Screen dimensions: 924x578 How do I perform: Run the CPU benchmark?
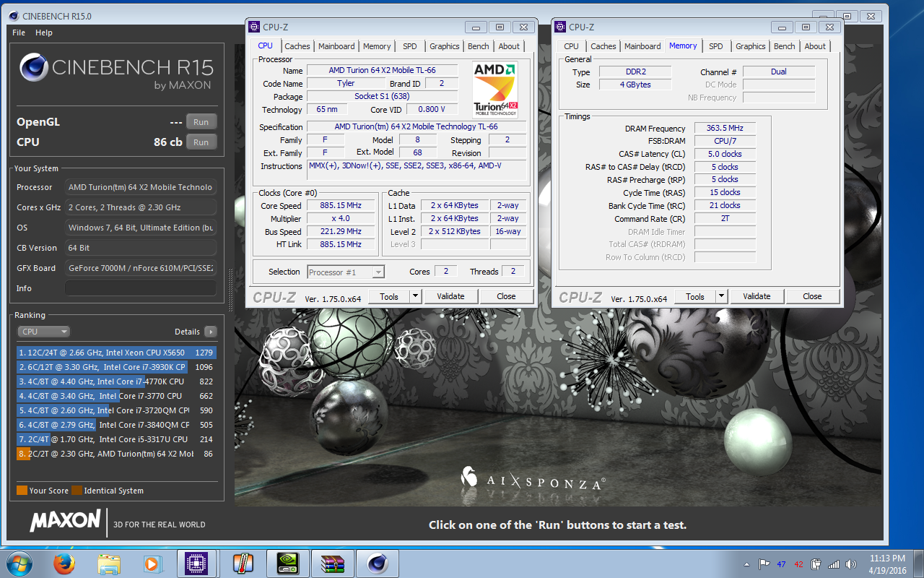[201, 142]
